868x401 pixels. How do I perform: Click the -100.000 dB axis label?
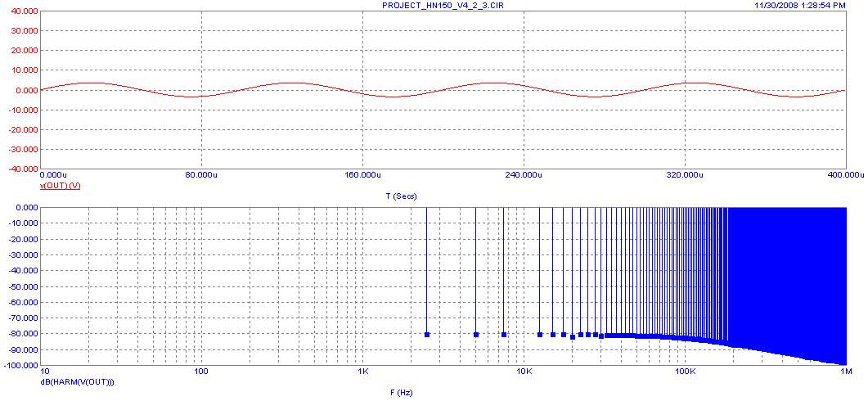click(x=20, y=366)
